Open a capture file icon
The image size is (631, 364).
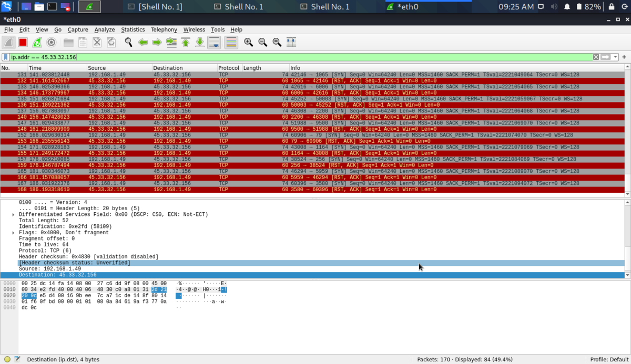68,43
